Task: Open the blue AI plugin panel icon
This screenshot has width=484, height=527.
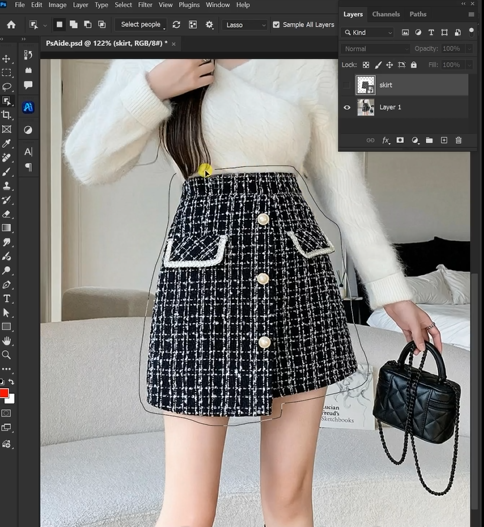Action: pyautogui.click(x=28, y=107)
